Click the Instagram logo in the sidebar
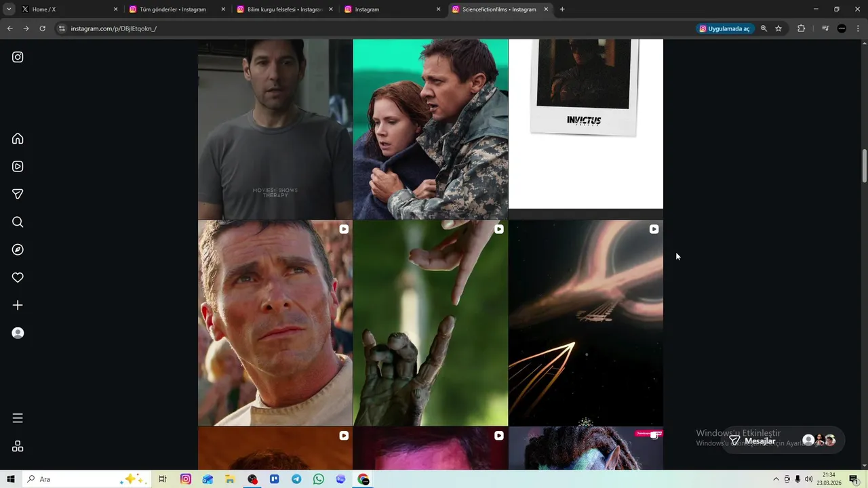 18,57
